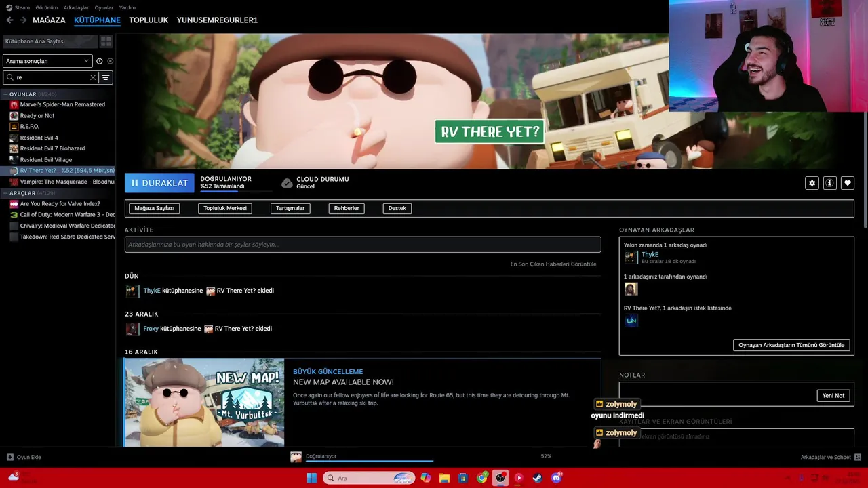Screen dimensions: 868x488
Task: Select Resident Evil 4 in library
Action: (39, 138)
